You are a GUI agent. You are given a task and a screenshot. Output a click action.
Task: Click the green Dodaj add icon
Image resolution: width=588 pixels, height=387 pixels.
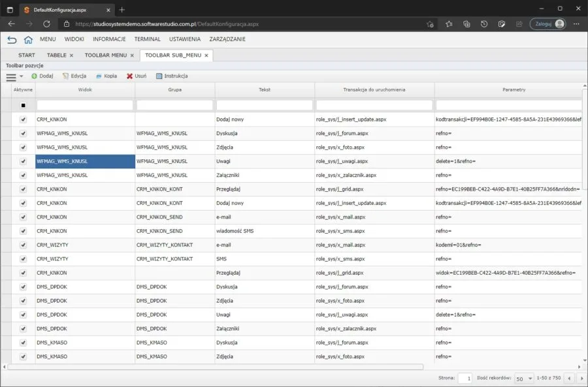point(34,76)
